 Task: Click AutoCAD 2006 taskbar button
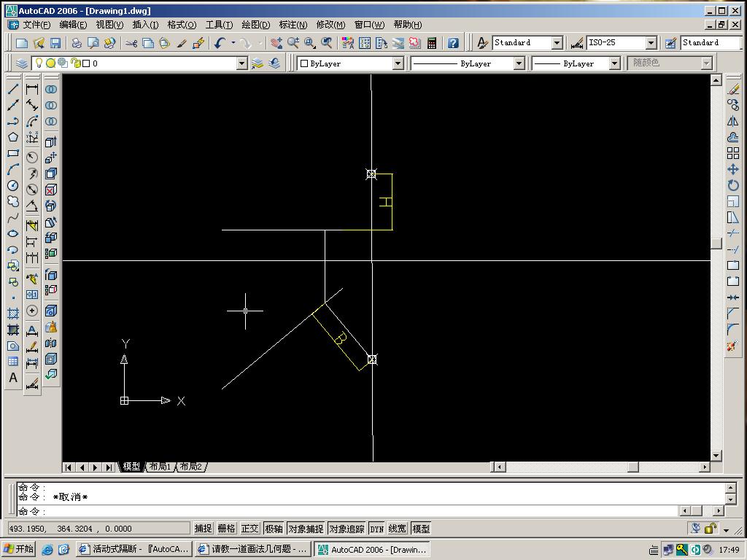pos(373,549)
